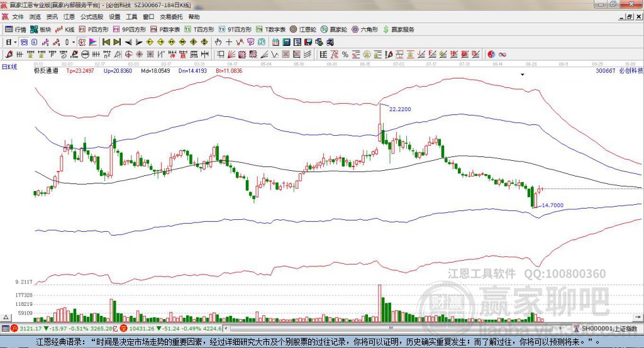Open the 行情 quotes view

point(16,30)
